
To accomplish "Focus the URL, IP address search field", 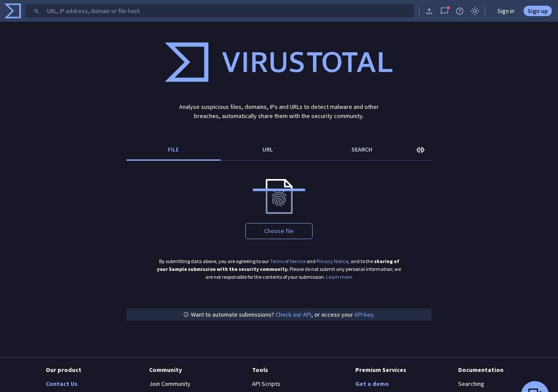I will (219, 11).
